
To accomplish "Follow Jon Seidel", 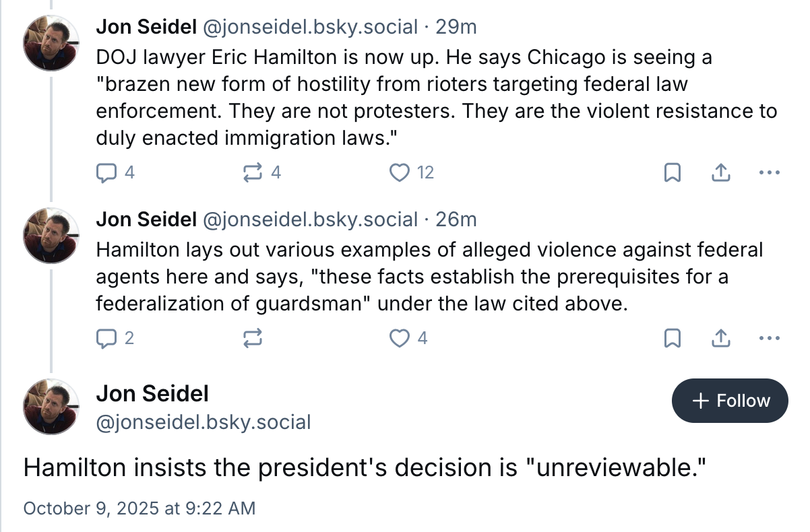I will click(730, 401).
